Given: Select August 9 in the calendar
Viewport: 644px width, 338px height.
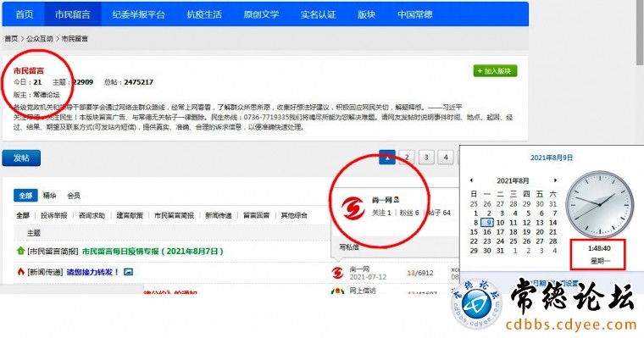Looking at the screenshot, I should [487, 223].
